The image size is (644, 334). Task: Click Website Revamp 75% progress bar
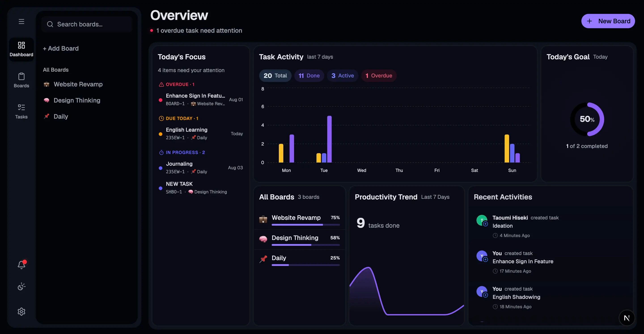click(305, 225)
